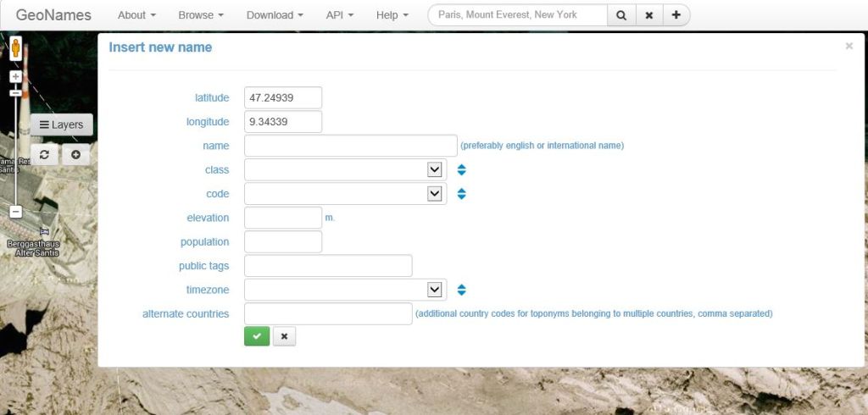This screenshot has width=868, height=415.
Task: Expand the class dropdown
Action: (x=435, y=169)
